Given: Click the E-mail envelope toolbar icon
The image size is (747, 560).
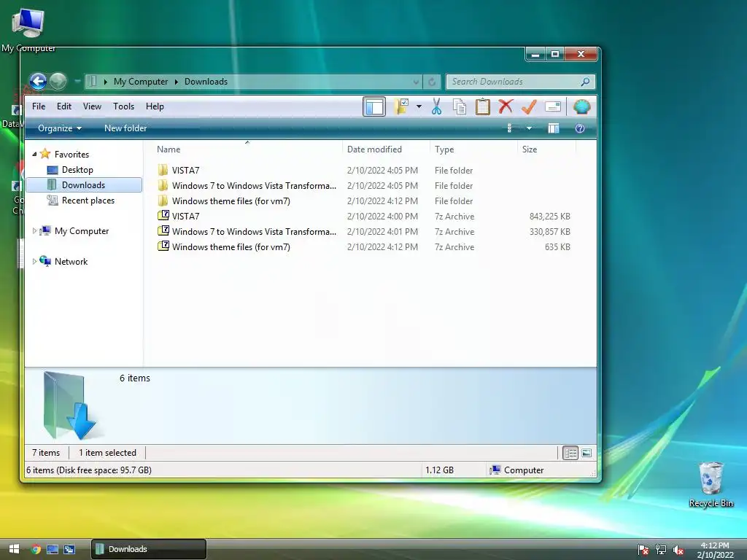Looking at the screenshot, I should (553, 106).
